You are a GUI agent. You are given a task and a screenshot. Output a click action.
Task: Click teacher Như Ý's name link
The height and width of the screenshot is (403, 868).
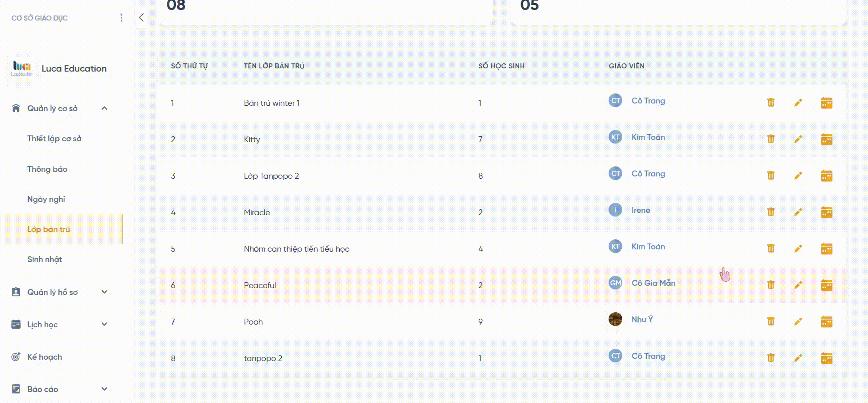642,320
